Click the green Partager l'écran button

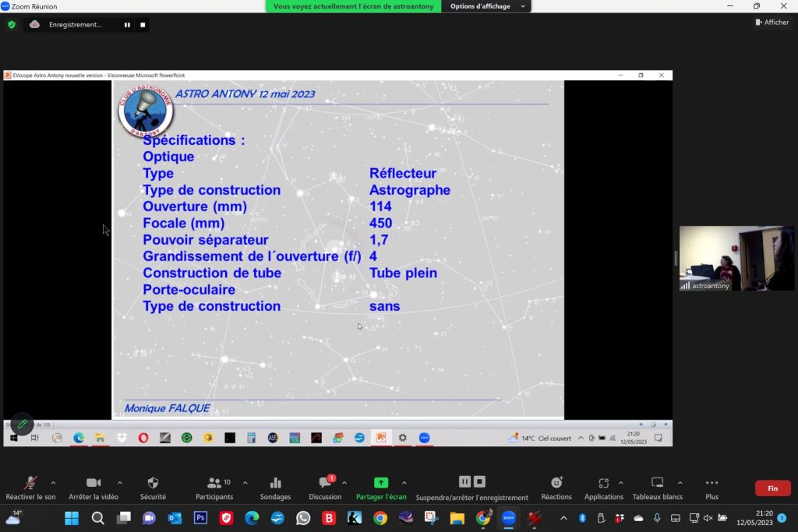point(381,488)
